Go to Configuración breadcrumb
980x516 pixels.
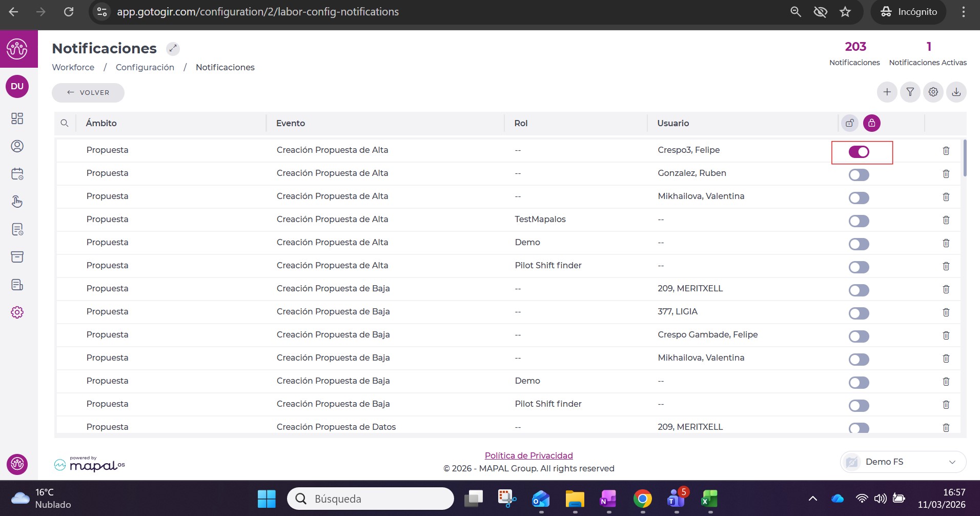(x=145, y=67)
